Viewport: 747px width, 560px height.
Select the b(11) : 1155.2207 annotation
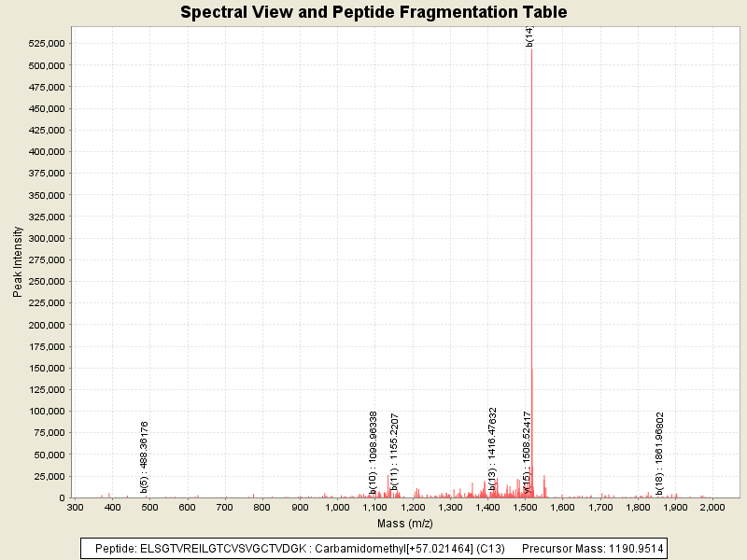(x=394, y=452)
